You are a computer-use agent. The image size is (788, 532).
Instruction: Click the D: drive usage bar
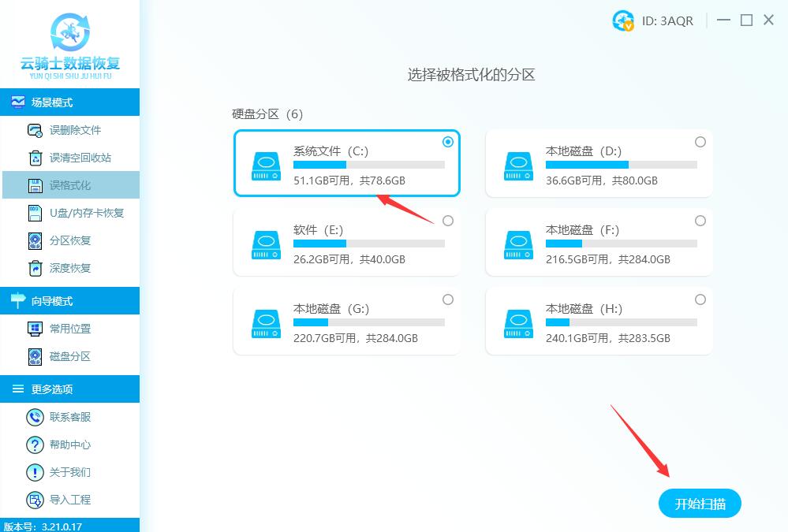point(621,165)
